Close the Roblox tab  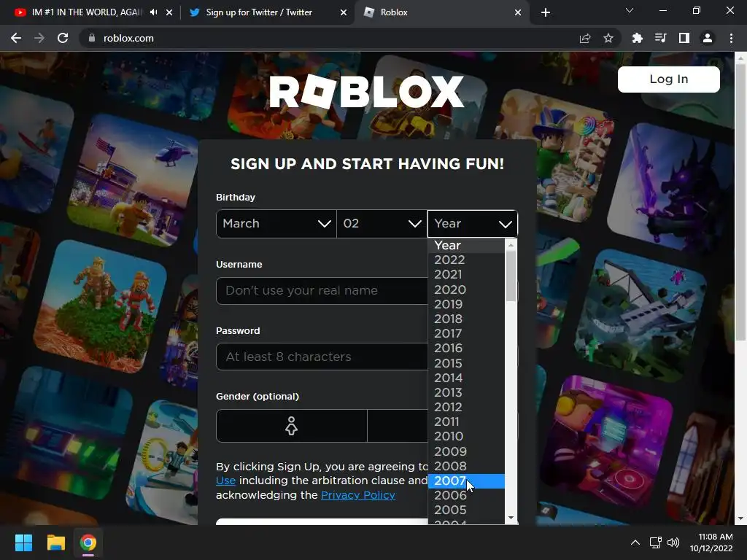click(x=518, y=12)
